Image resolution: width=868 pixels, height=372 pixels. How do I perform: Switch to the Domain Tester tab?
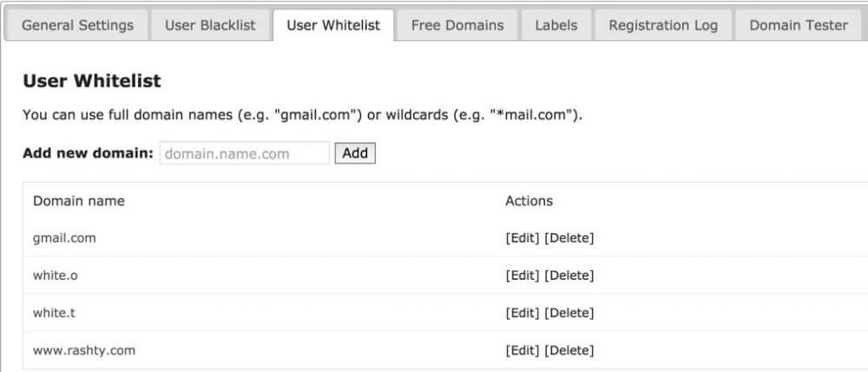(x=799, y=25)
